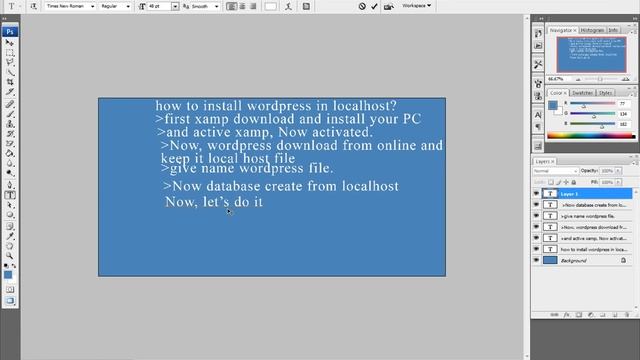The image size is (640, 360).
Task: Open the text color swatch in options bar
Action: click(x=271, y=6)
